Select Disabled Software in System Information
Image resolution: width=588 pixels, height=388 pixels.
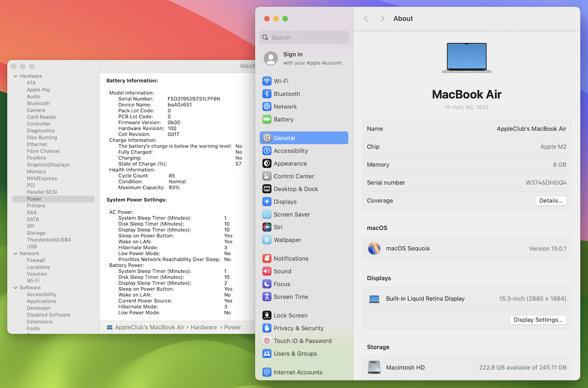pos(48,315)
